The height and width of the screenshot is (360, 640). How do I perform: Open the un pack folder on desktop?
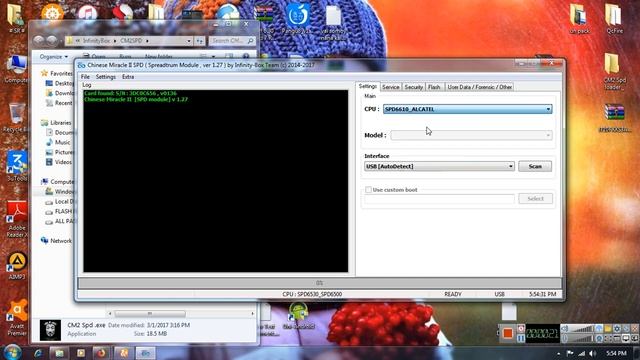580,18
